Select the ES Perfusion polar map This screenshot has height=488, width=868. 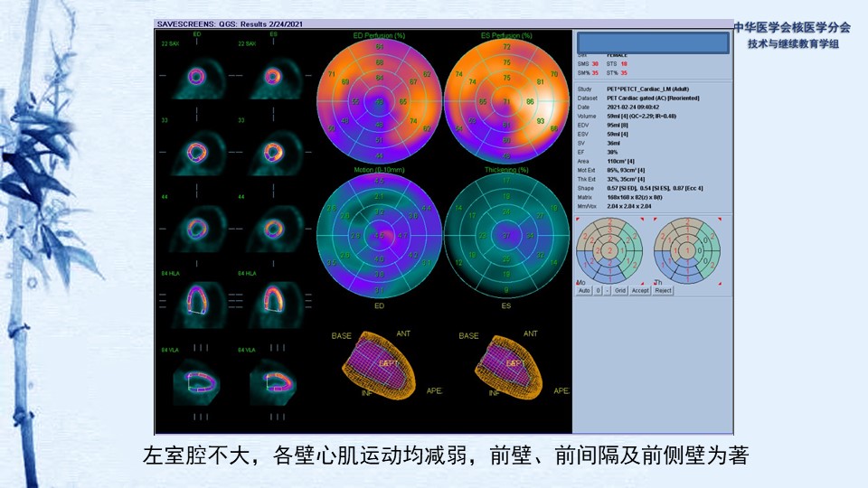pyautogui.click(x=506, y=100)
